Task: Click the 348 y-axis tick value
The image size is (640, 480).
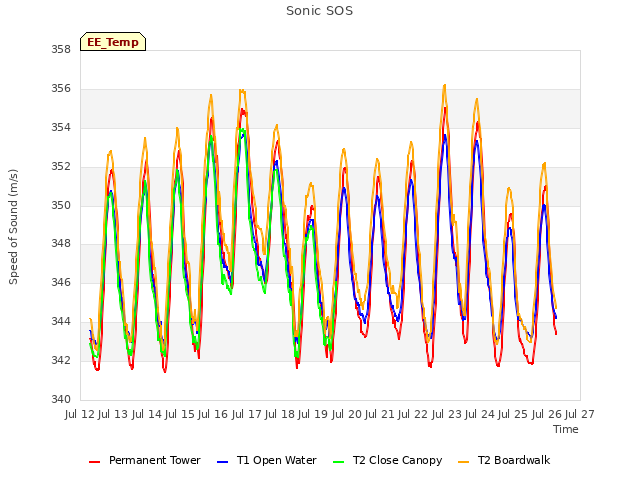Action: pos(61,244)
